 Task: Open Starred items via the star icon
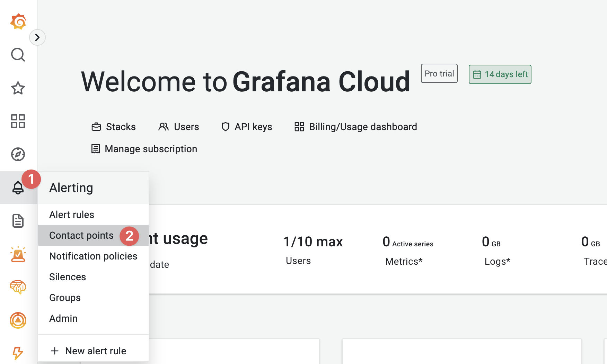coord(18,88)
